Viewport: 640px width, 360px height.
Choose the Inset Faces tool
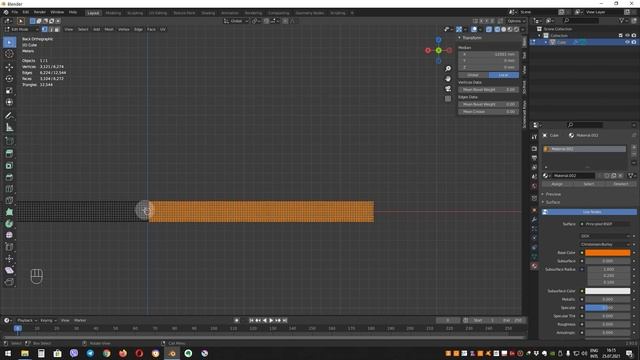point(9,165)
